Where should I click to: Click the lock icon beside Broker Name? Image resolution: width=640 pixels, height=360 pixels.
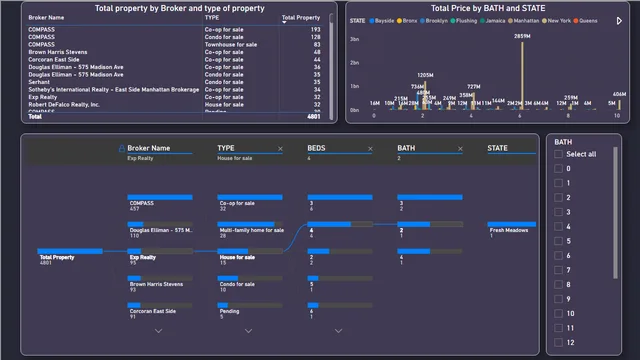point(122,148)
